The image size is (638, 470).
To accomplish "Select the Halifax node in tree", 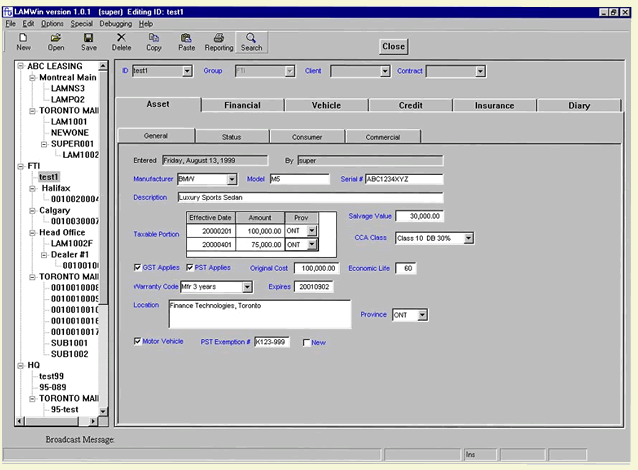I will (56, 188).
